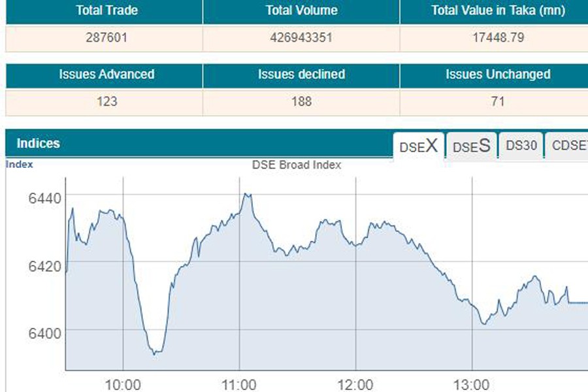The image size is (588, 392).
Task: Click the 6440 y-axis label
Action: click(x=44, y=198)
